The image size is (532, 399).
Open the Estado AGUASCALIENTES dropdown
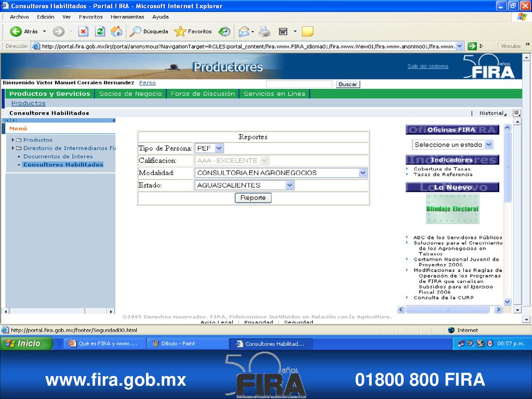pos(289,185)
